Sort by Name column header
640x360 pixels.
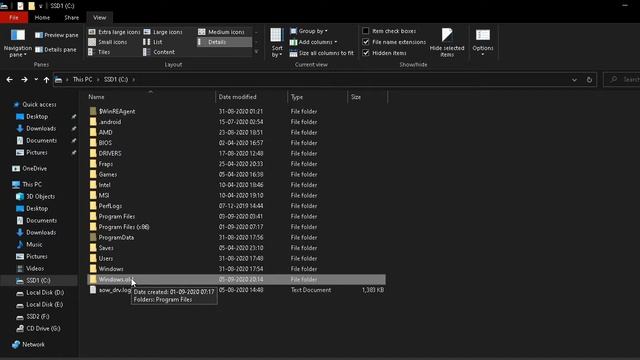151,97
